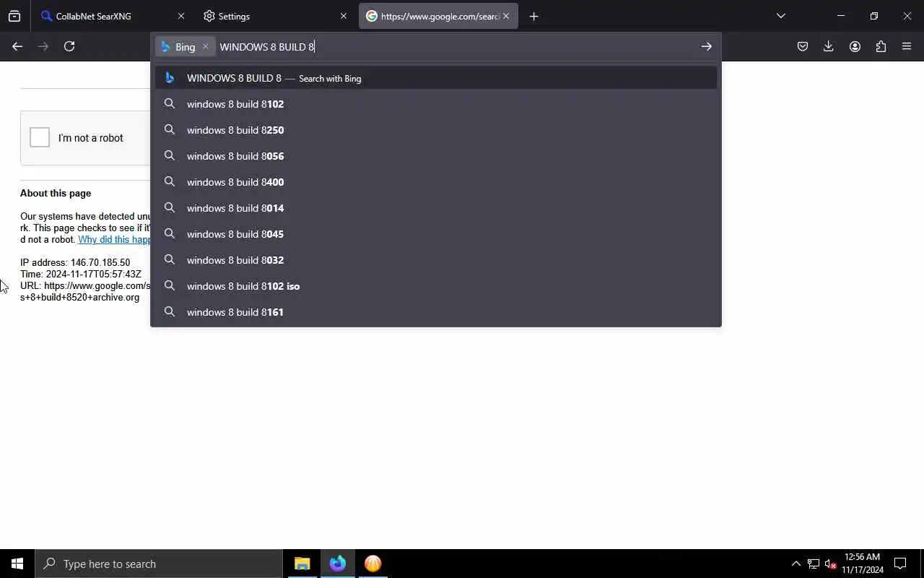
Task: Open File Explorer from taskbar
Action: pos(302,564)
